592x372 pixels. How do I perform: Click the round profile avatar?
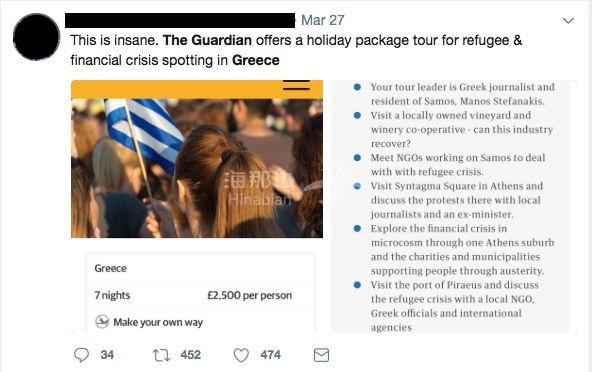[x=37, y=37]
